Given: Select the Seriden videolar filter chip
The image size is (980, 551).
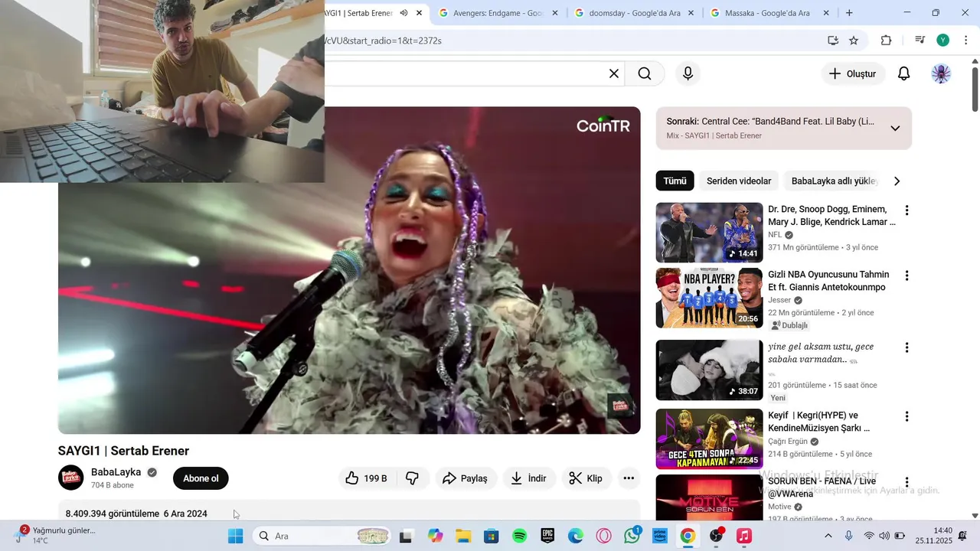Looking at the screenshot, I should point(739,181).
